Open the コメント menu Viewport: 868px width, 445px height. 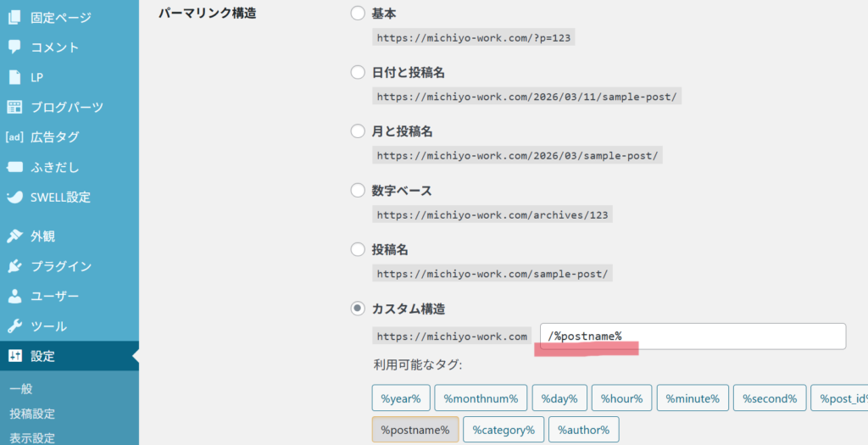70,47
